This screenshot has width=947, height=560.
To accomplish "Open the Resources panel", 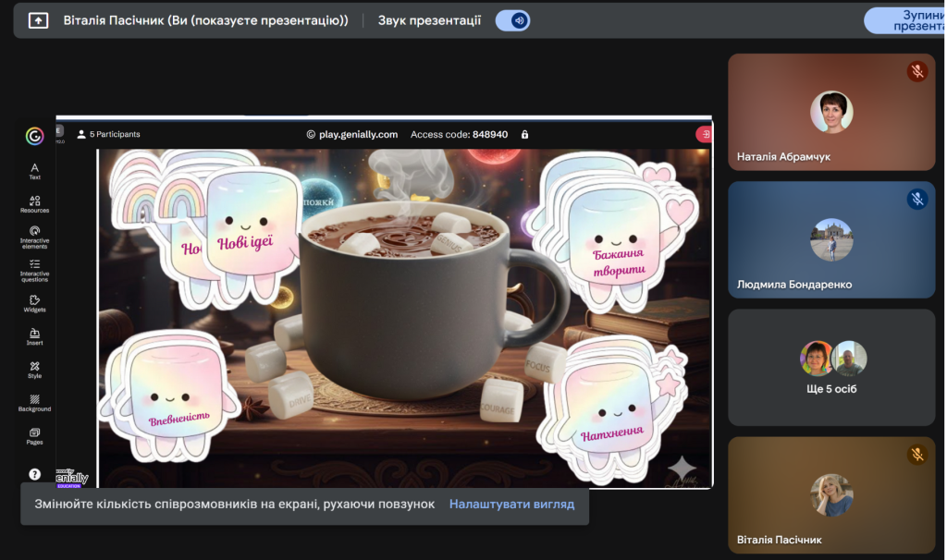I will pos(34,203).
